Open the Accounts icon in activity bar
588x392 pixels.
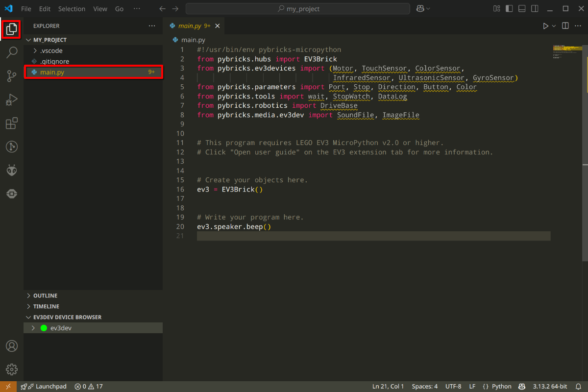point(12,346)
